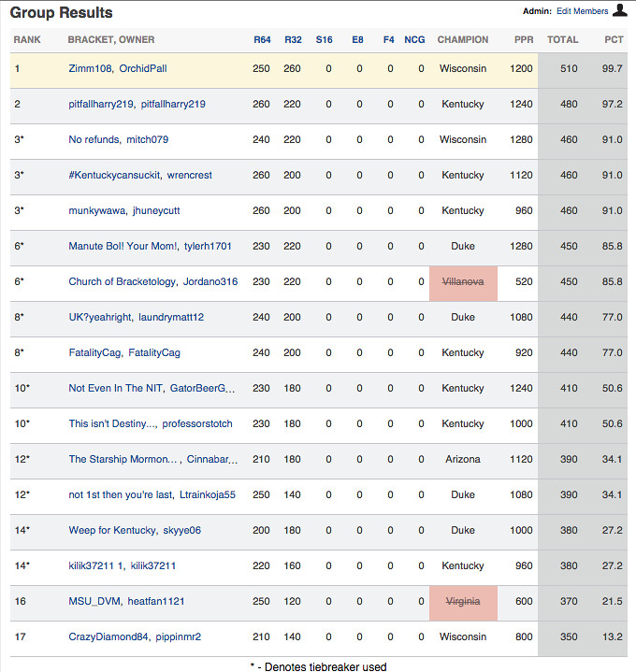Sort by the S16 column header
Viewport: 636px width, 672px height.
coord(324,40)
